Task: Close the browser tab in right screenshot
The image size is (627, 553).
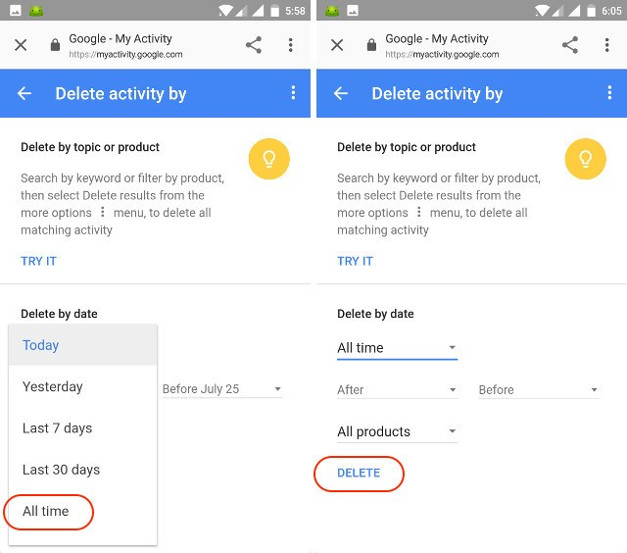Action: point(337,45)
